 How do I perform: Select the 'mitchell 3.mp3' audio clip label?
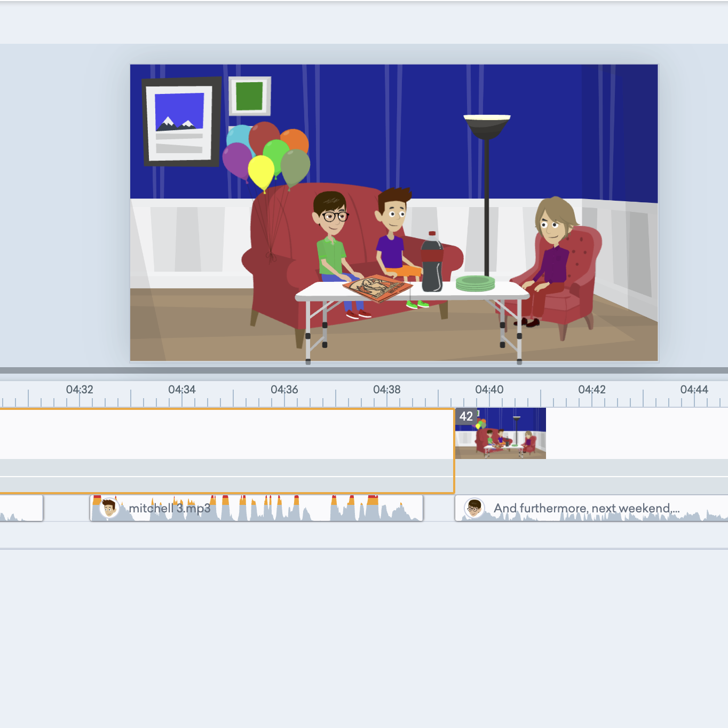170,508
